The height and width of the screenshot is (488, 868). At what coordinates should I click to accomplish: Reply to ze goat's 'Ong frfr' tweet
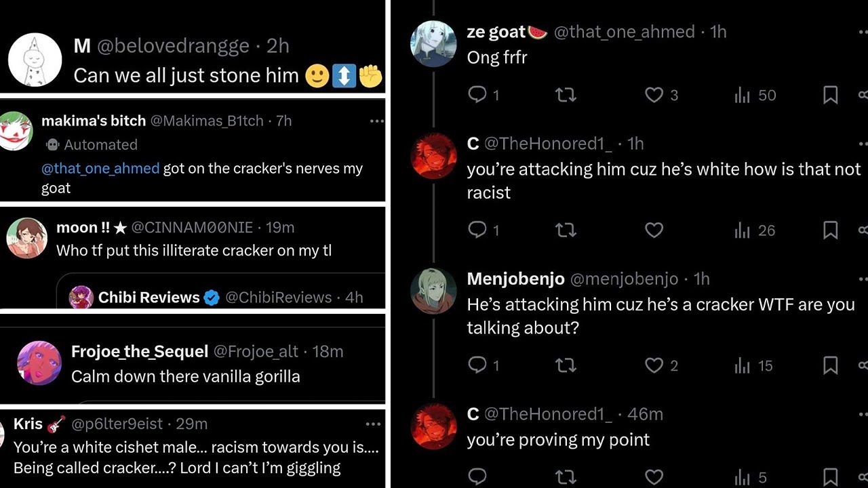coord(478,95)
